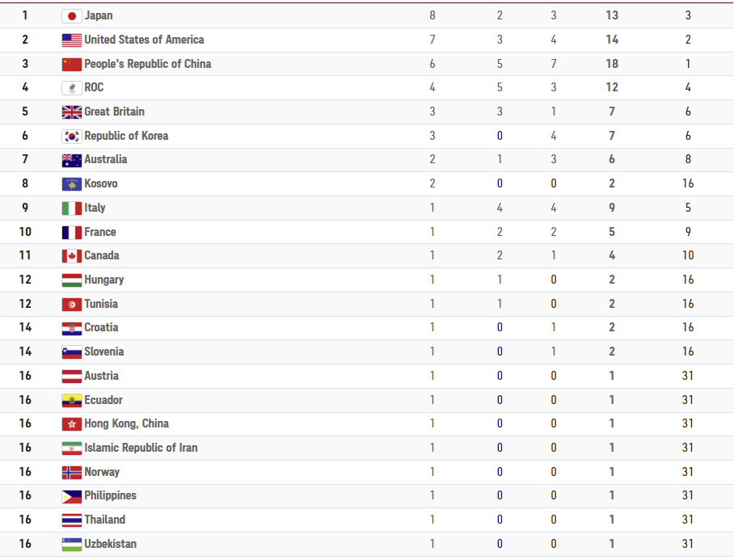Image resolution: width=734 pixels, height=560 pixels.
Task: Click the Japan flag icon
Action: coord(72,16)
